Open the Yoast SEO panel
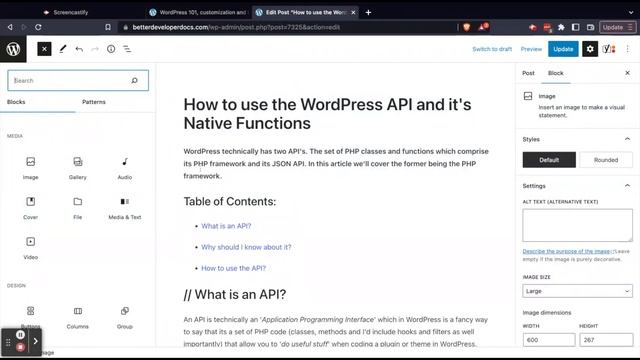The width and height of the screenshot is (640, 360). (x=609, y=49)
